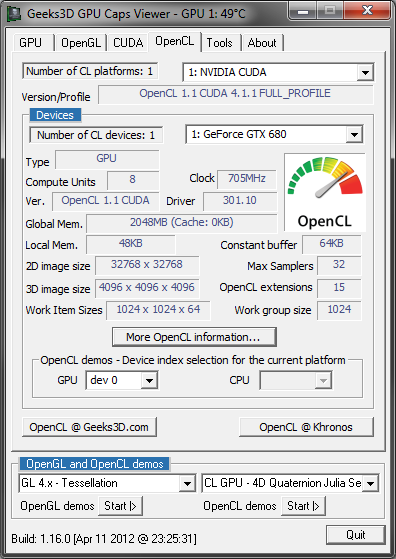The image size is (396, 559).
Task: Click the Max Samplers value 32
Action: 339,265
